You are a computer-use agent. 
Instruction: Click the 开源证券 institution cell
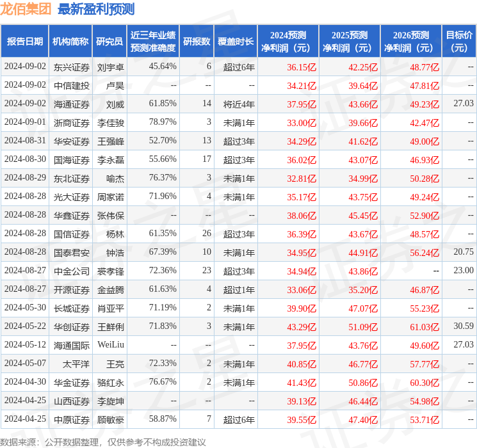click(x=72, y=290)
